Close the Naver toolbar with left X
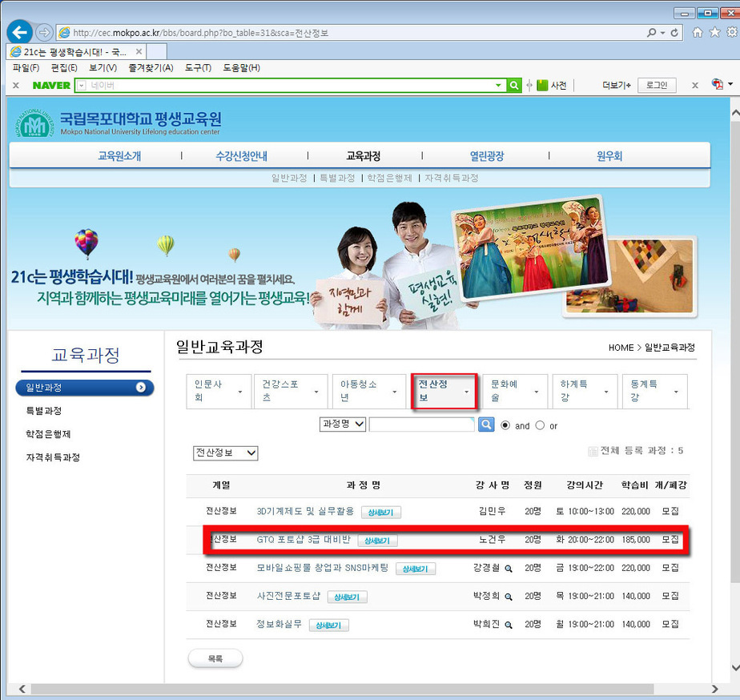 coord(15,86)
